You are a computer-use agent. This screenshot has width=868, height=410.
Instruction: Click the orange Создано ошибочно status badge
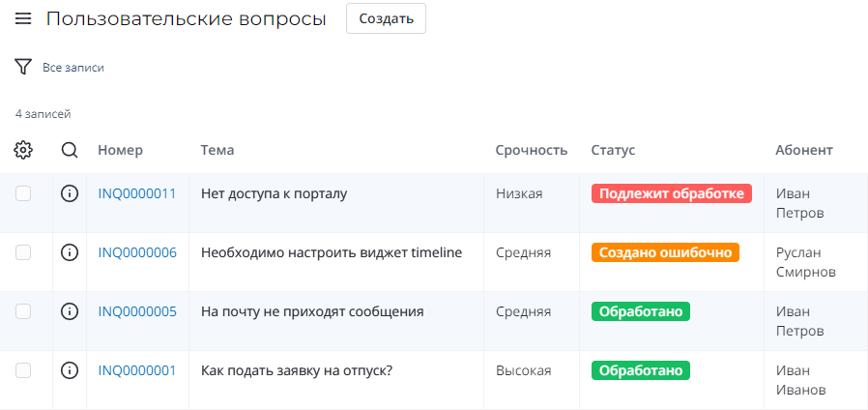(x=665, y=252)
